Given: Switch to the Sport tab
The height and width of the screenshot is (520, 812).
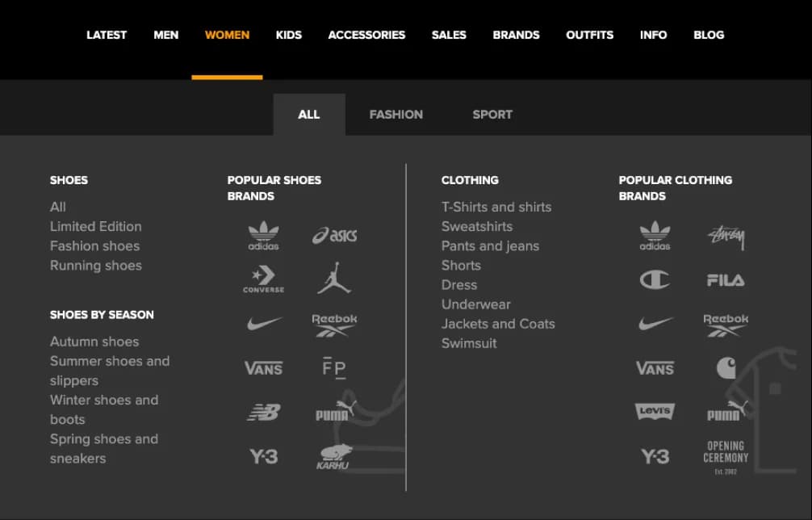Looking at the screenshot, I should [x=492, y=115].
